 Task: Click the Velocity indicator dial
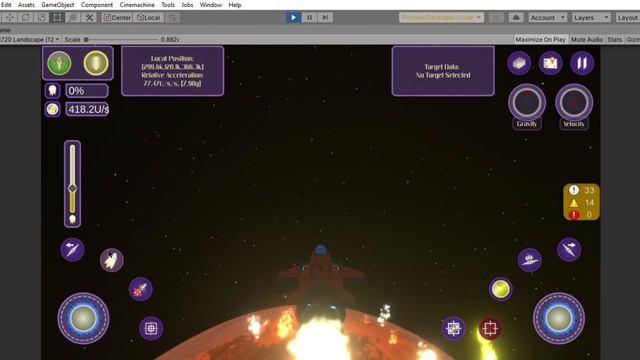click(574, 102)
